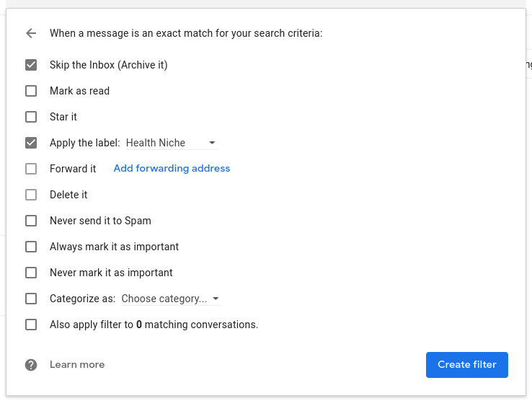This screenshot has width=532, height=401.
Task: Check the Delete it checkbox
Action: pos(31,195)
